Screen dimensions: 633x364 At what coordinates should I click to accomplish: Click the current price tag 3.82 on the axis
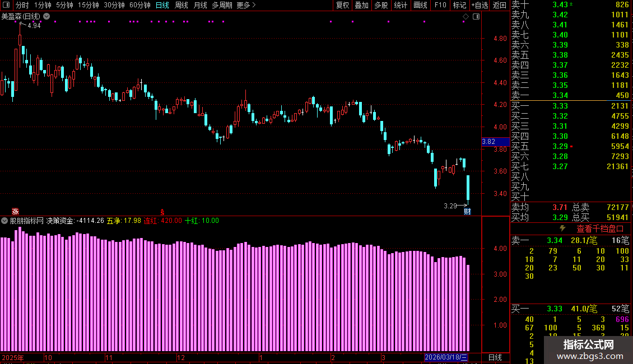(x=495, y=142)
